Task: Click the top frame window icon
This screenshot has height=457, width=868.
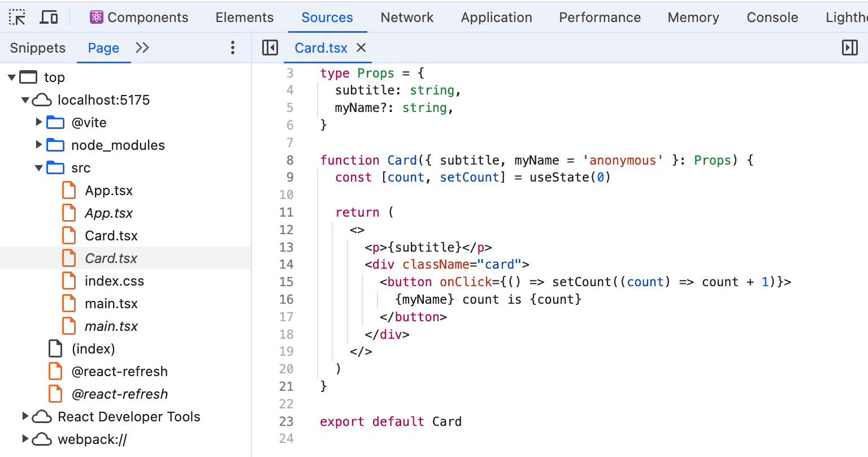Action: (x=28, y=77)
